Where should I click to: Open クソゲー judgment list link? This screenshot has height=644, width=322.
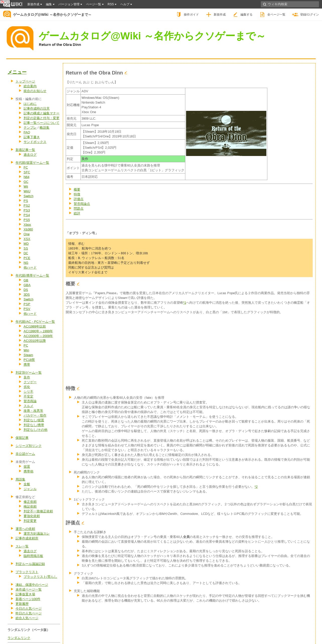click(x=30, y=382)
